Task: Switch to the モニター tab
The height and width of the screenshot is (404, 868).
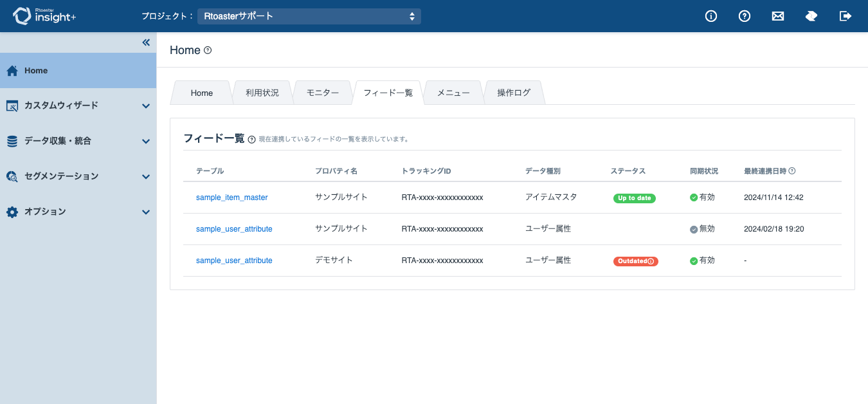Action: pyautogui.click(x=323, y=93)
